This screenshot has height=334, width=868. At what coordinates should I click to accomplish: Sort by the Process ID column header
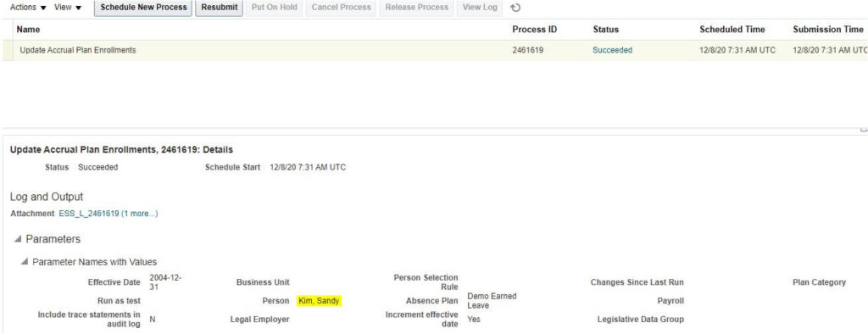click(534, 30)
